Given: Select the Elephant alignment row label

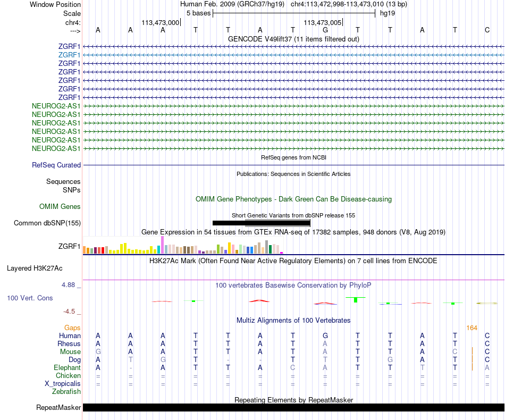Looking at the screenshot, I should pyautogui.click(x=67, y=367).
